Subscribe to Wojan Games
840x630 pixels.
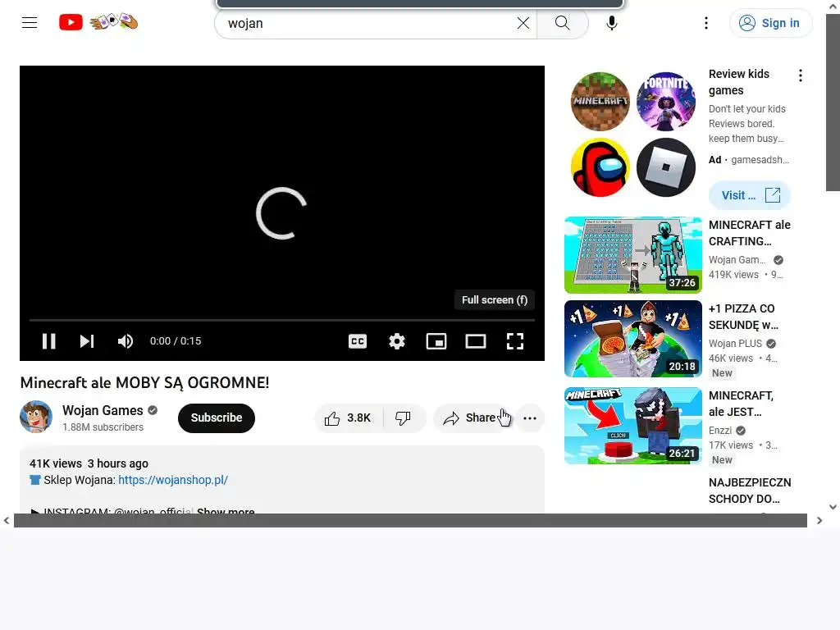click(217, 418)
